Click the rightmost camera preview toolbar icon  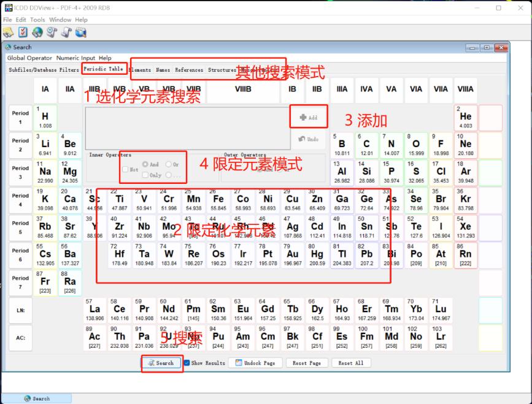[81, 32]
